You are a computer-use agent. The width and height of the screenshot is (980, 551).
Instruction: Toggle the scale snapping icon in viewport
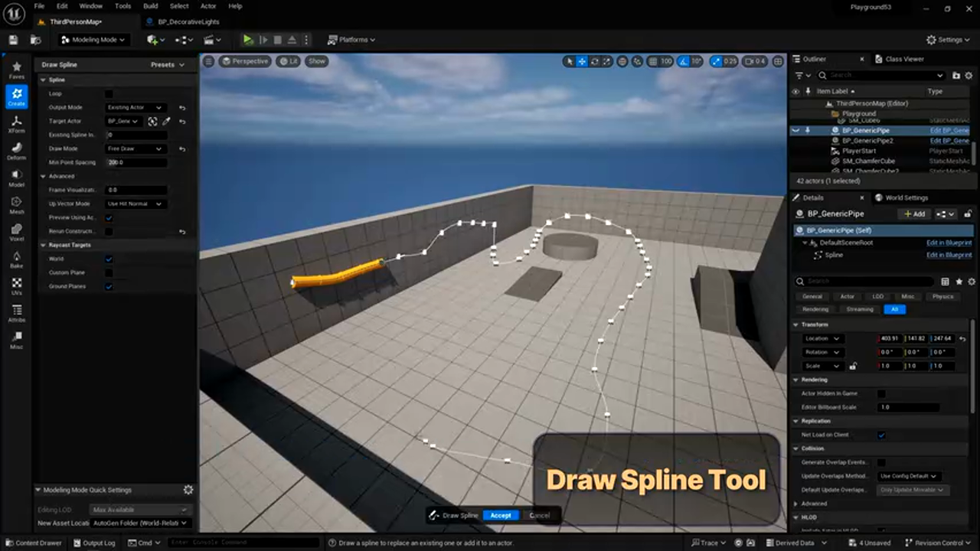coord(716,61)
